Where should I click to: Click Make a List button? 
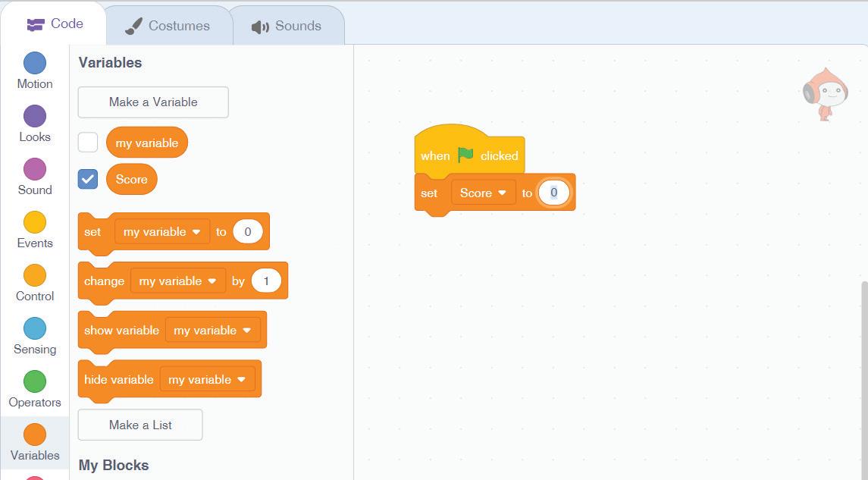[x=140, y=425]
